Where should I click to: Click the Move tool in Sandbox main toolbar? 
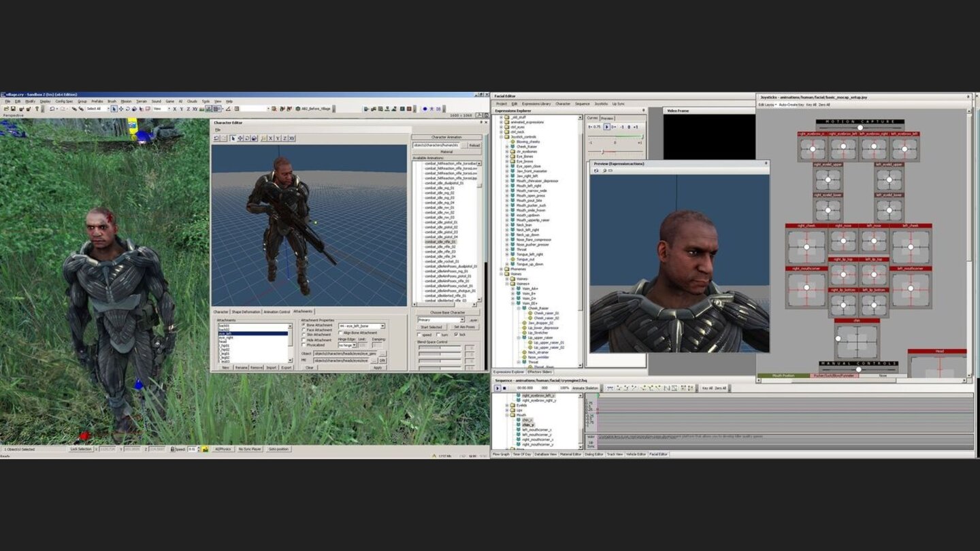[121, 109]
